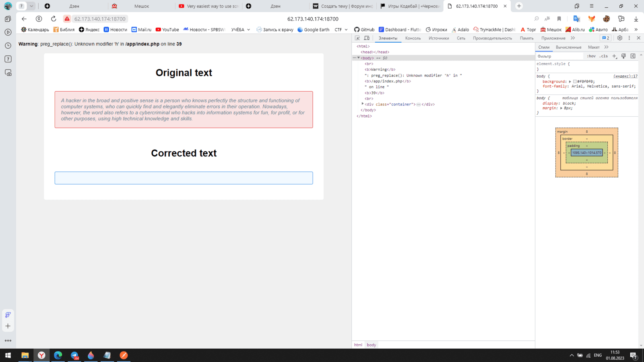
Task: Switch to the Консоль tab
Action: (413, 38)
